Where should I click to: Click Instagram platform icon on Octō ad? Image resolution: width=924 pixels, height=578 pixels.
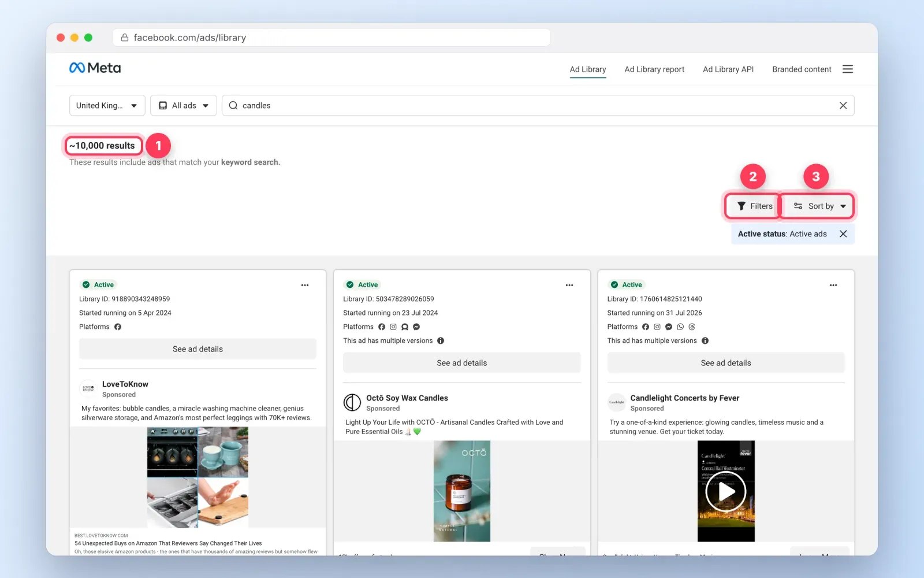(x=393, y=327)
